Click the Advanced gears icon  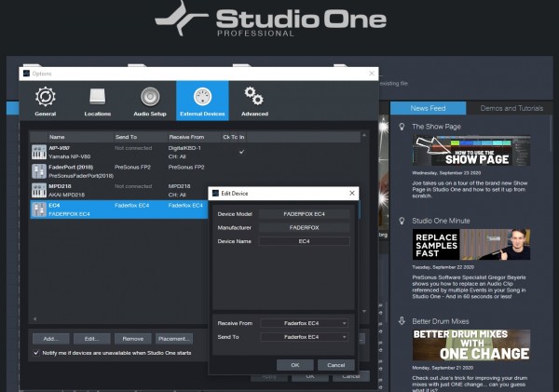(253, 96)
